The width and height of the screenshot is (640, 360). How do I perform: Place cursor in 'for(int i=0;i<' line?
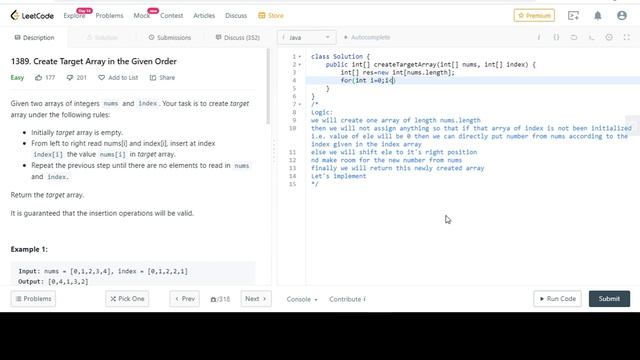click(368, 80)
